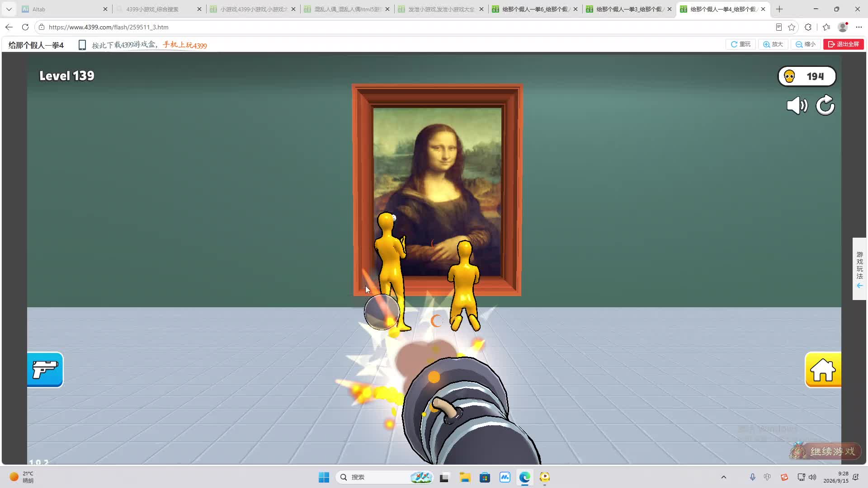Close the 给那个假人一拳4 tab

[763, 9]
